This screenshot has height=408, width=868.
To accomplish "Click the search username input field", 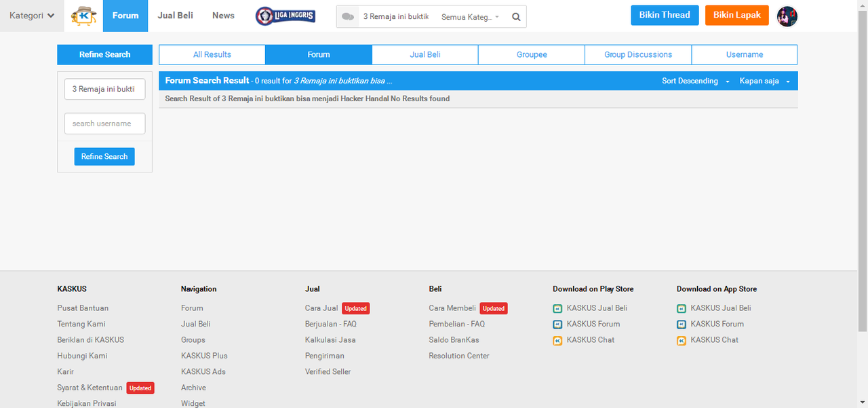I will (105, 124).
